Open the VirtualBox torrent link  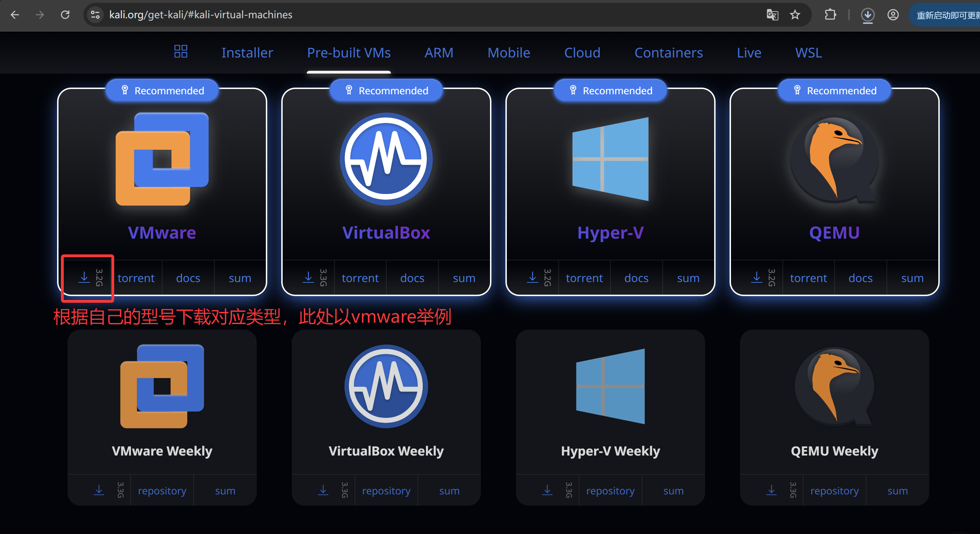click(x=360, y=278)
